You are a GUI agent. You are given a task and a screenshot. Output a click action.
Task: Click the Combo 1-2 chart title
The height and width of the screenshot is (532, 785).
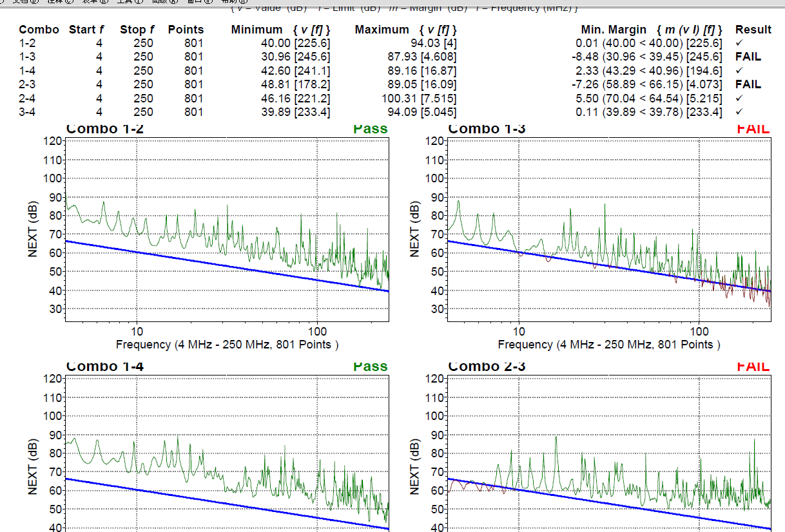[105, 129]
